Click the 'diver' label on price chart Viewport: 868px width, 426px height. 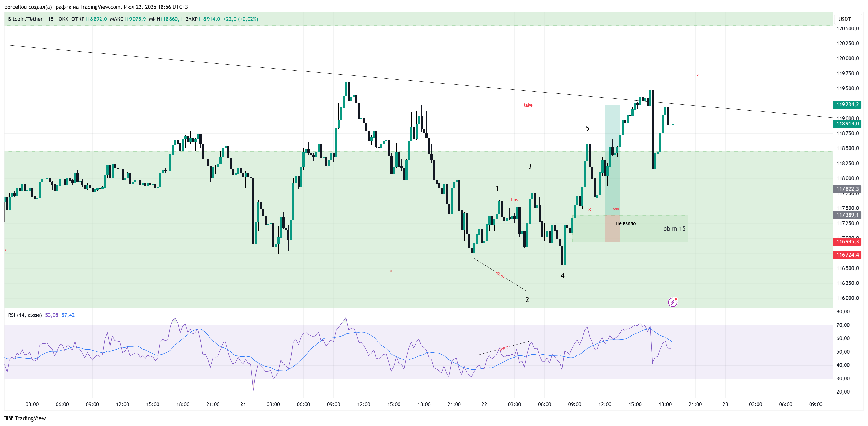[500, 275]
